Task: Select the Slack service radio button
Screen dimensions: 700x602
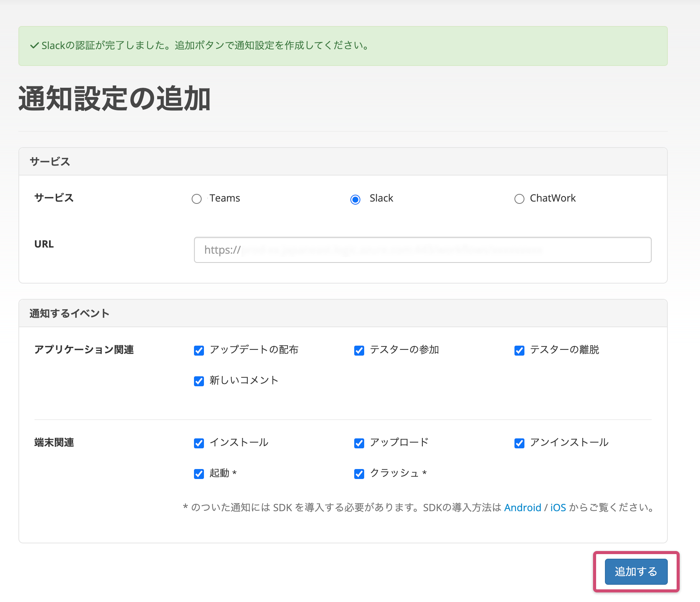Action: (x=355, y=199)
